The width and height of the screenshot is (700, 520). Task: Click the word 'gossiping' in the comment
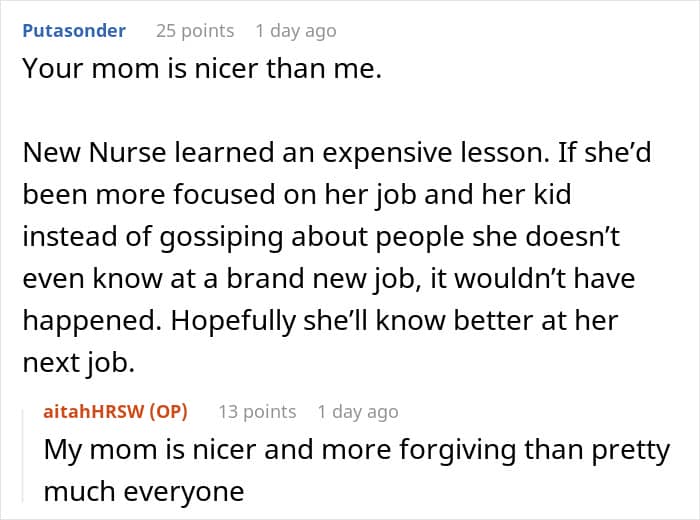tap(221, 237)
